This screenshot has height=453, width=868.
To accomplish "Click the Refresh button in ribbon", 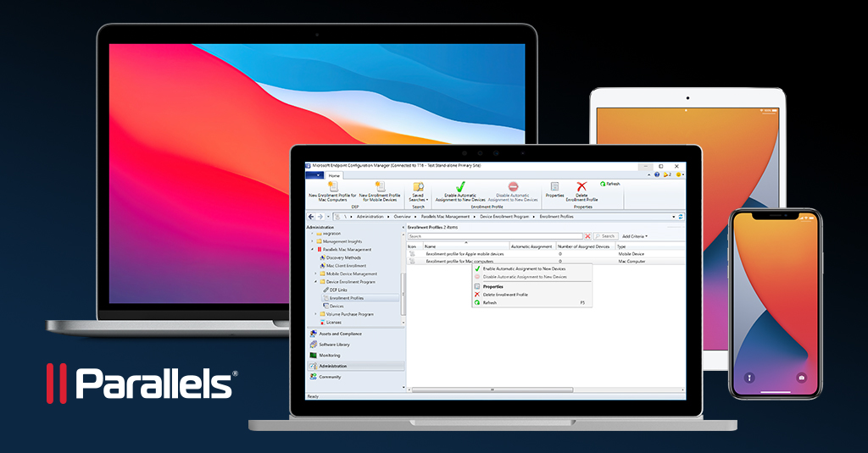I will 610,184.
